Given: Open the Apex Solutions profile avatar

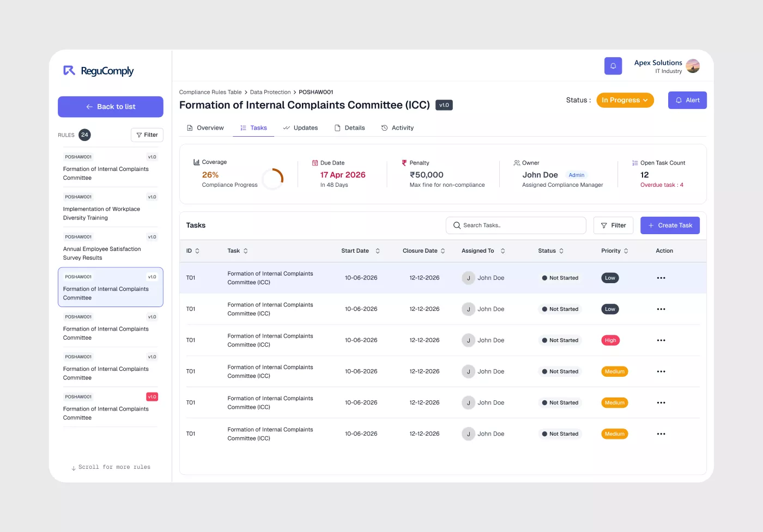Looking at the screenshot, I should 693,66.
